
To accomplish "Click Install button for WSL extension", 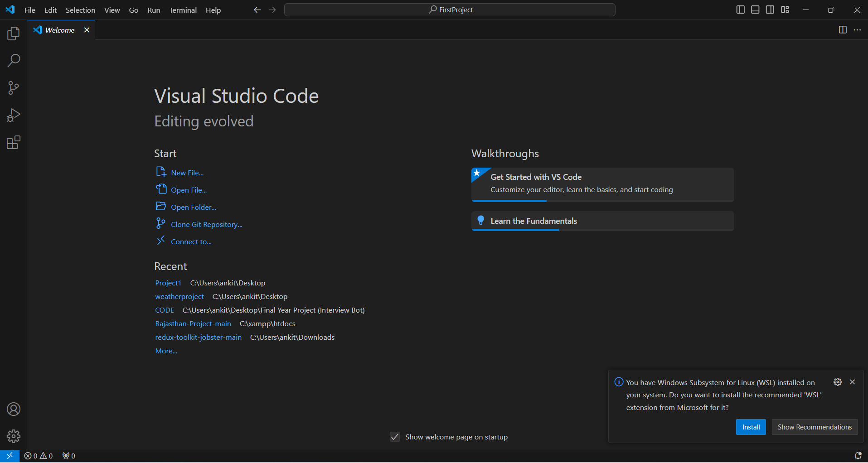I will point(751,427).
